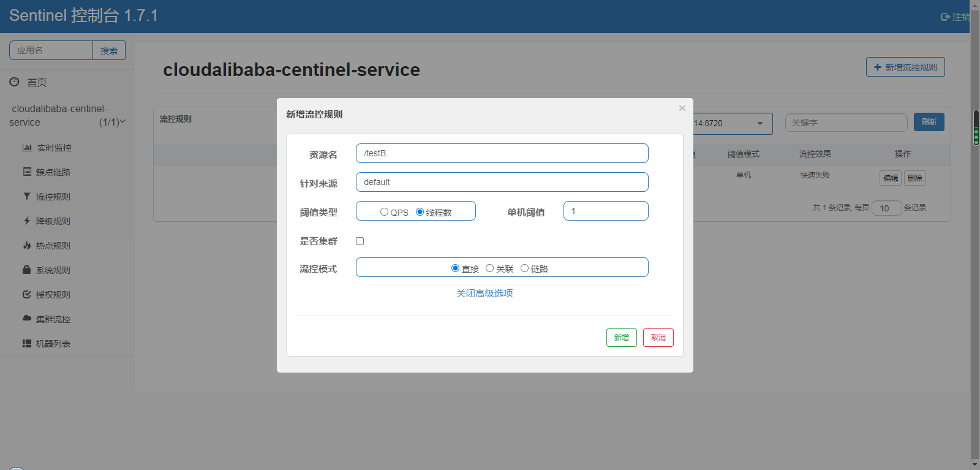Toggle the 是否集群 checkbox
This screenshot has height=470, width=980.
(x=360, y=241)
